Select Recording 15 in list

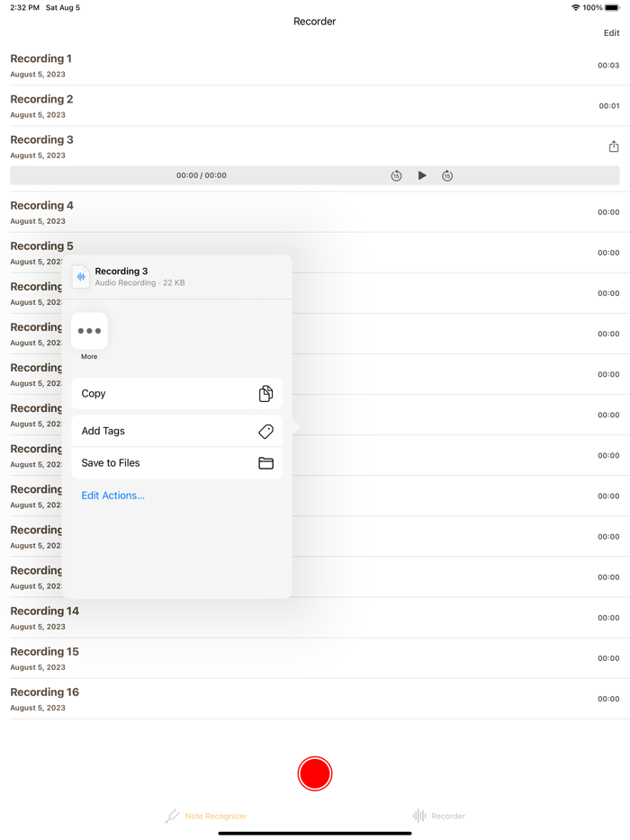point(315,658)
